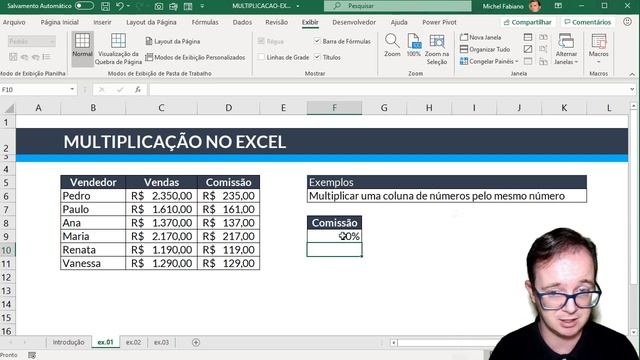Click Nova Janela
Screen dimensions: 640x360
pyautogui.click(x=480, y=37)
